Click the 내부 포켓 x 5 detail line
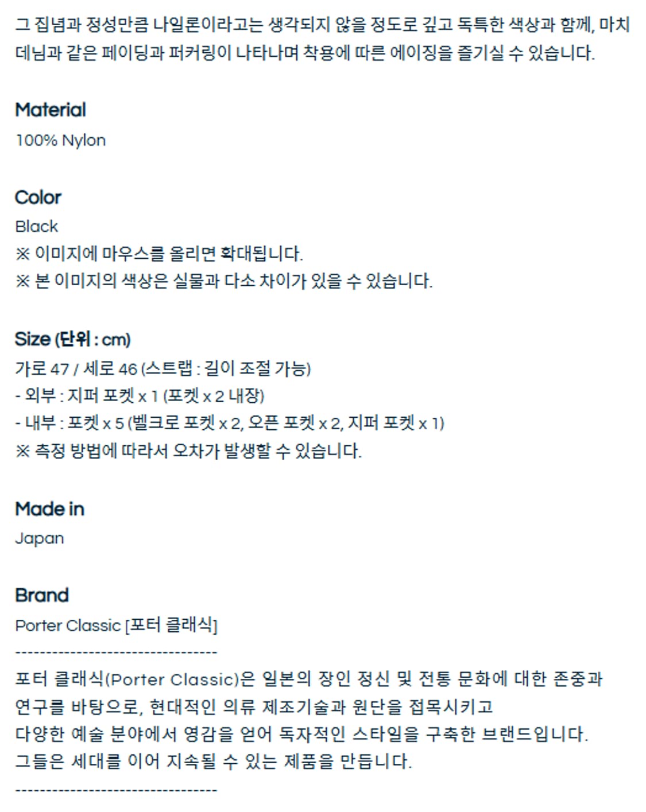 (230, 424)
